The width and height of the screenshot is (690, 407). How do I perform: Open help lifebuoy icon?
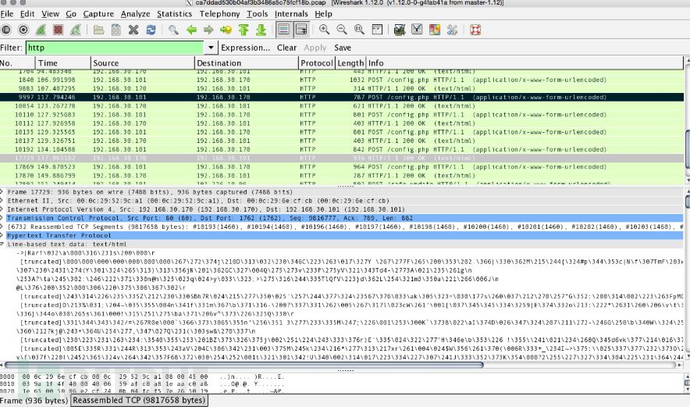point(475,30)
